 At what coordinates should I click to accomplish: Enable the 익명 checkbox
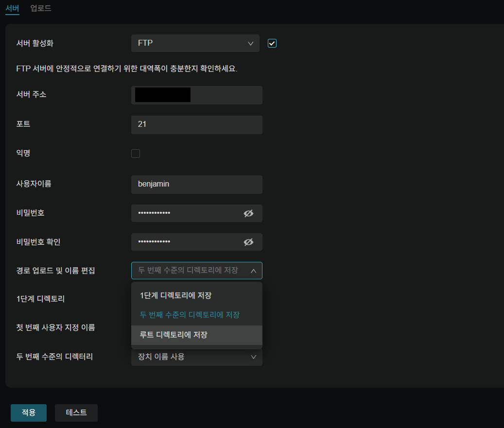pyautogui.click(x=136, y=154)
